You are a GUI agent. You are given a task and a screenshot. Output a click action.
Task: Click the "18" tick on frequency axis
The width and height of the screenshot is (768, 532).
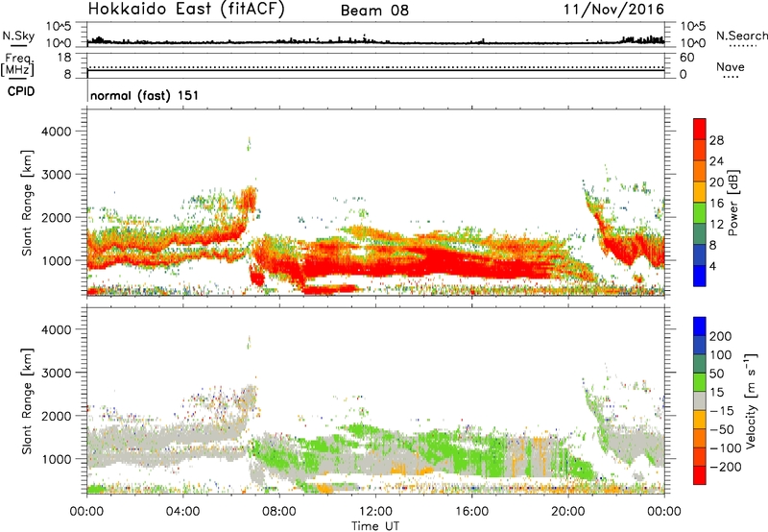(x=63, y=58)
